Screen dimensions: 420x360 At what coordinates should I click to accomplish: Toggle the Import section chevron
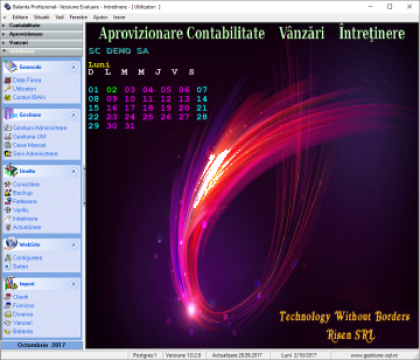pos(74,284)
